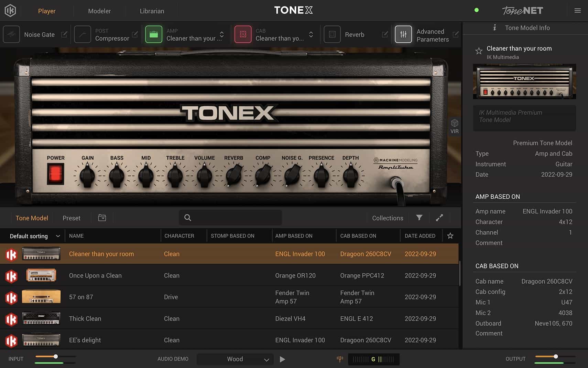Favorite Cleaner than your room star

pos(479,52)
